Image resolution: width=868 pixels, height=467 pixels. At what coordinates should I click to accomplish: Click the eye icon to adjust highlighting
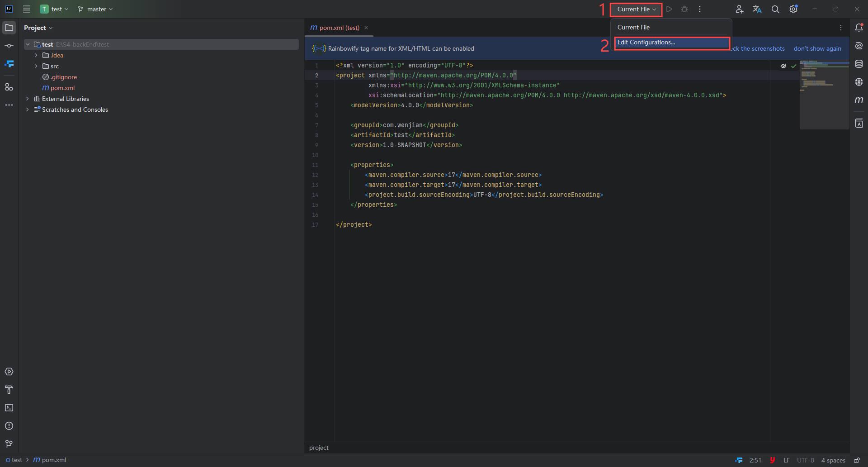click(783, 66)
